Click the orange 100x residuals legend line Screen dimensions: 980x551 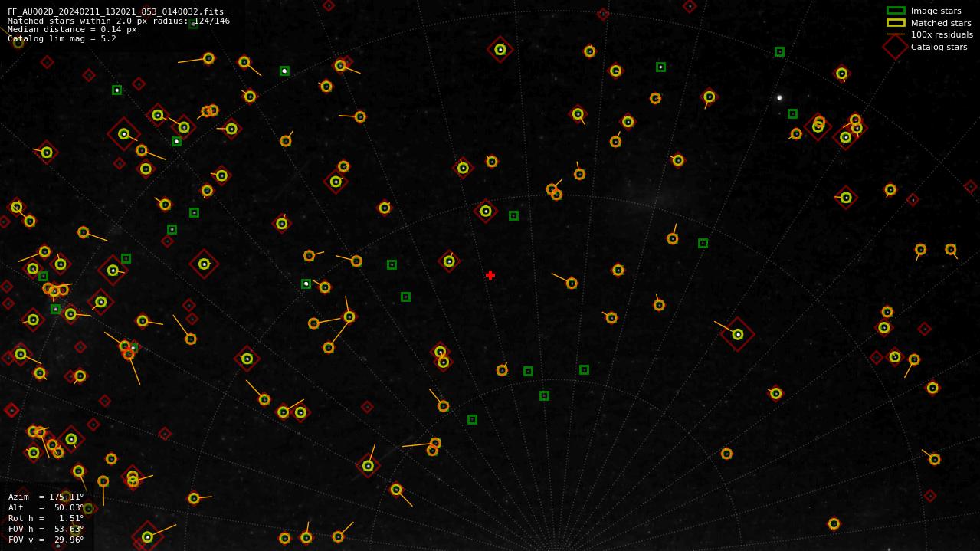tap(896, 34)
